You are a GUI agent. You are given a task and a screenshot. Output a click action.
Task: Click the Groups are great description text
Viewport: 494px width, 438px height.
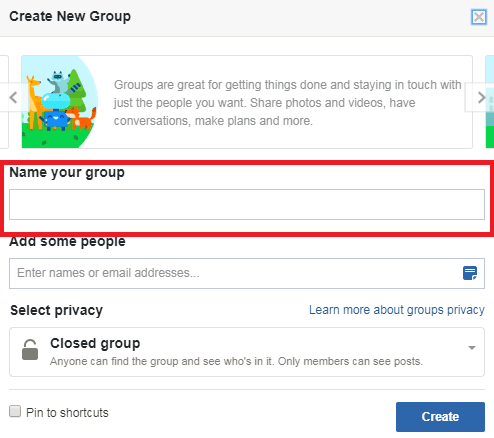(x=288, y=103)
